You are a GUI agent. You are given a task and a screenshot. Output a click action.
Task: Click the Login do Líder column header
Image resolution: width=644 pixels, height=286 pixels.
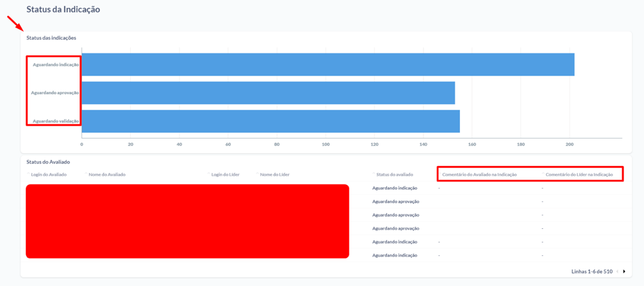225,174
